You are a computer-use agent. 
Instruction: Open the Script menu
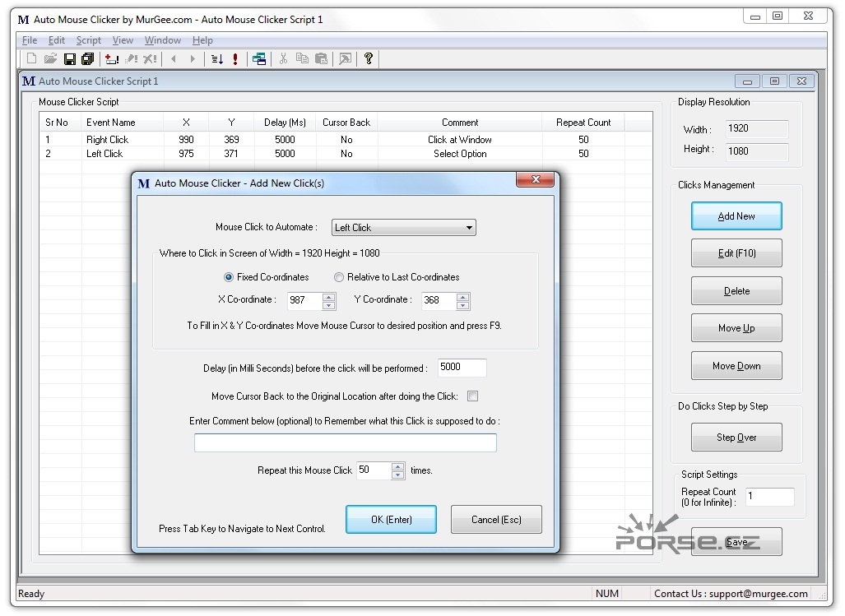tap(88, 40)
